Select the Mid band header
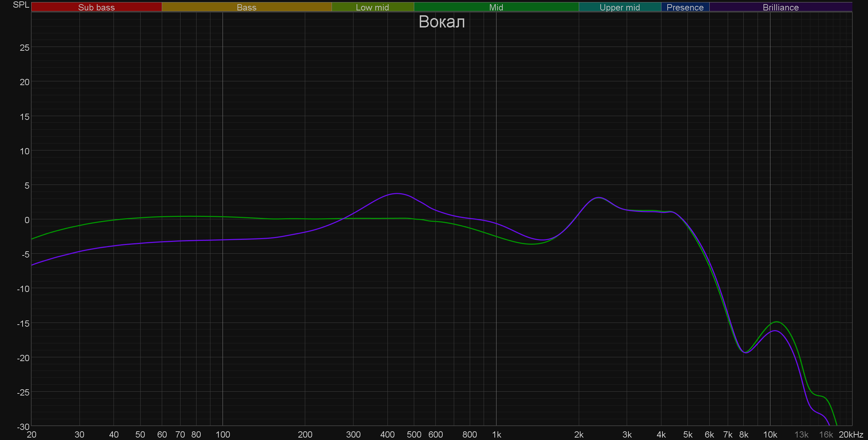Image resolution: width=868 pixels, height=440 pixels. click(496, 7)
